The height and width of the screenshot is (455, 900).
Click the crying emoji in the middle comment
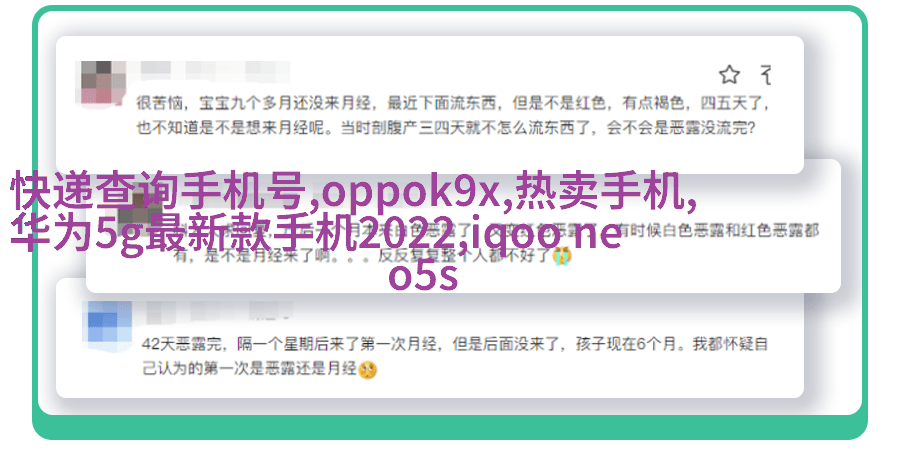(x=562, y=255)
